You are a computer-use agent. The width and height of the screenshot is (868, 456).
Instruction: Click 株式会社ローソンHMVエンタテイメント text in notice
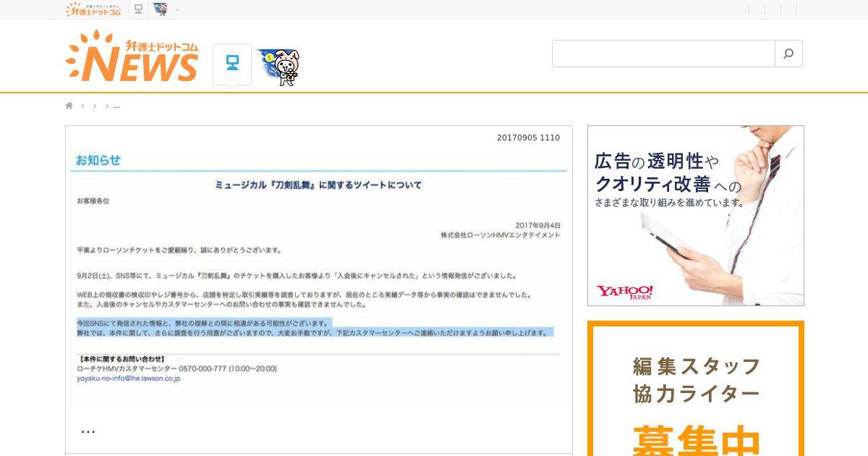pos(501,235)
